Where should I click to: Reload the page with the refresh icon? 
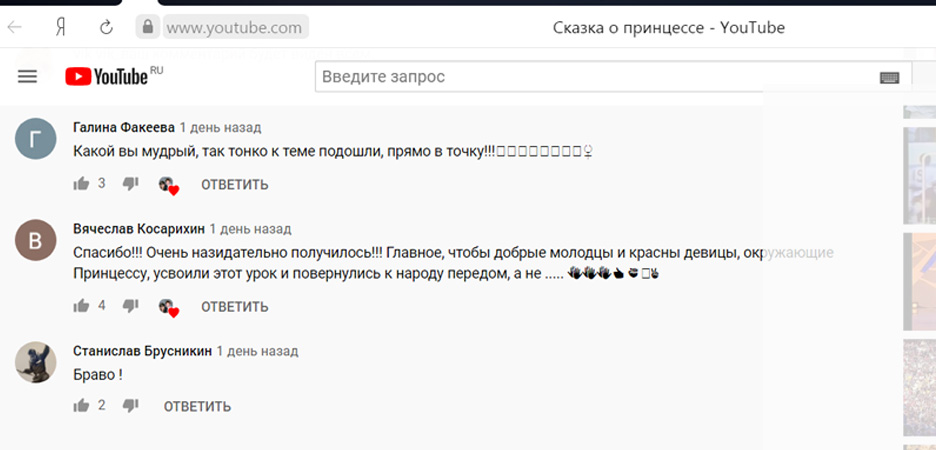106,27
